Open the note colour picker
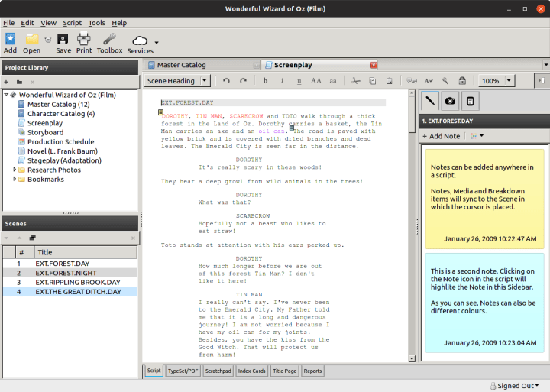This screenshot has height=392, width=550. pos(477,136)
